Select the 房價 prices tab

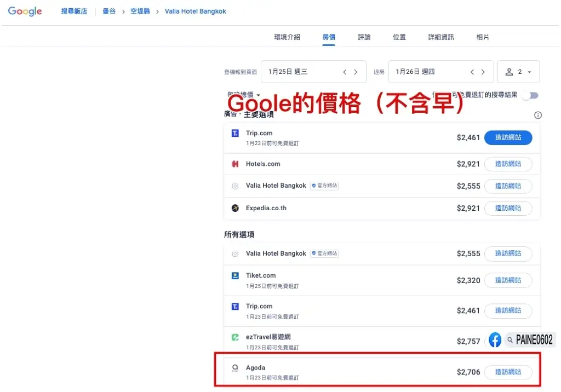[329, 37]
